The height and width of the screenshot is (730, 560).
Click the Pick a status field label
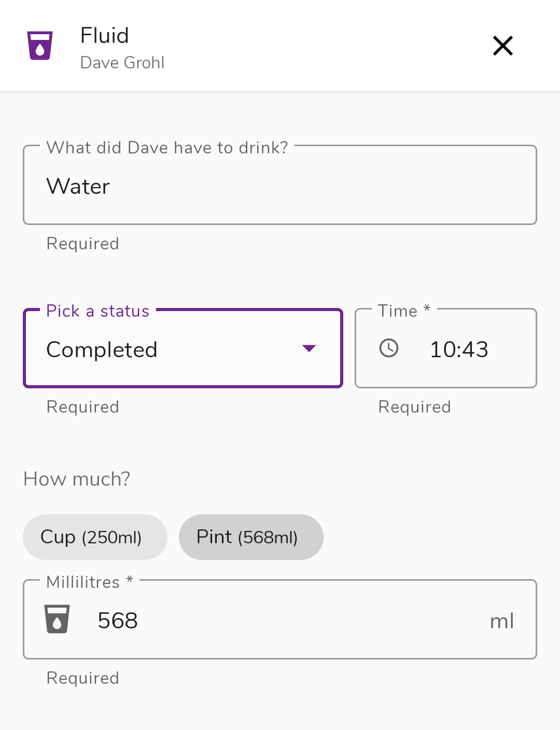point(98,311)
